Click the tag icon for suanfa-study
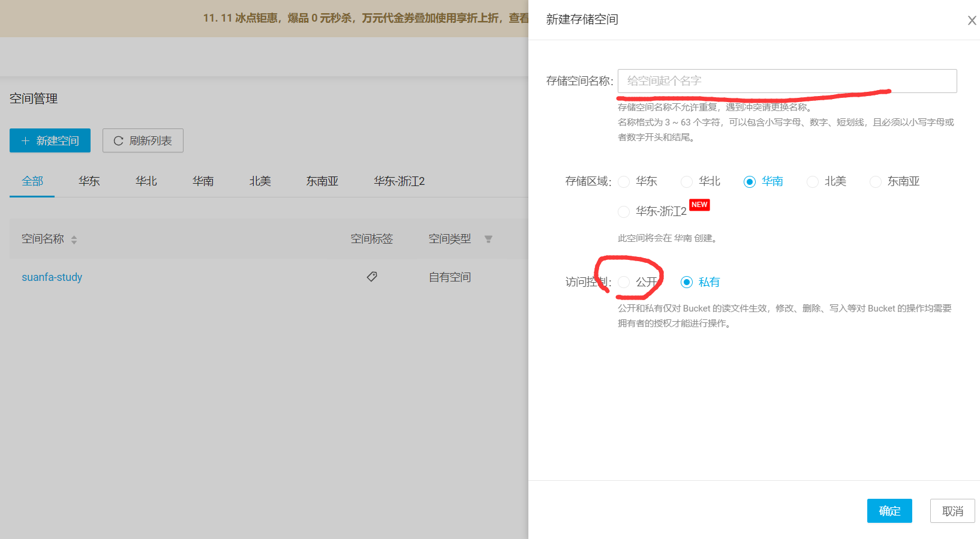Image resolution: width=980 pixels, height=539 pixels. 372,277
